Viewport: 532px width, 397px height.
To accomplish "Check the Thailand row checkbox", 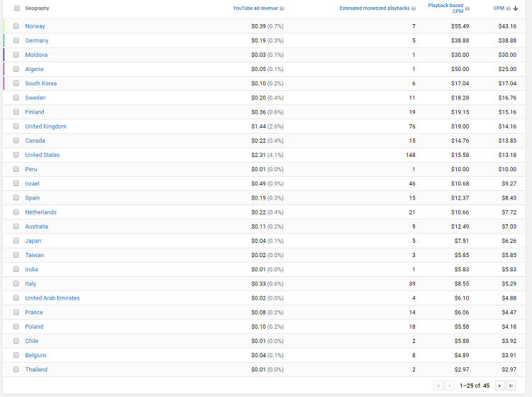I will tap(16, 369).
